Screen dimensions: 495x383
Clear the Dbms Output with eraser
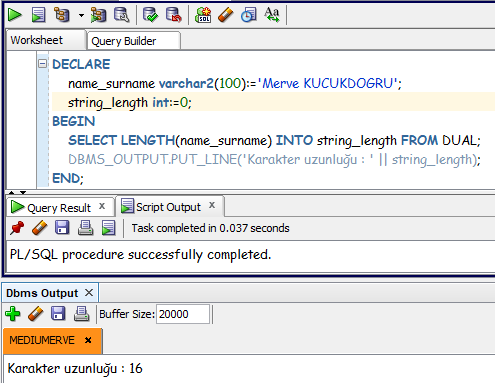click(x=36, y=314)
